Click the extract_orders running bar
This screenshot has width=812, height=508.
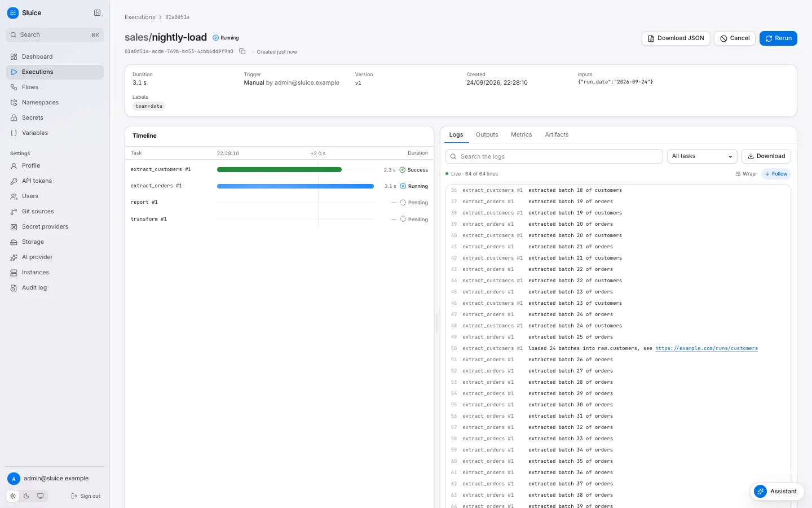[295, 186]
